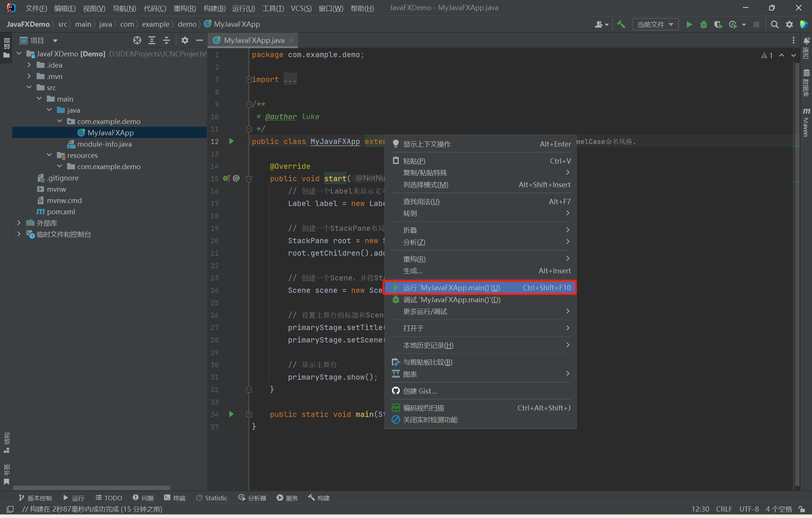The height and width of the screenshot is (518, 812).
Task: Click the project panel horizontal scrollbar
Action: pos(92,488)
